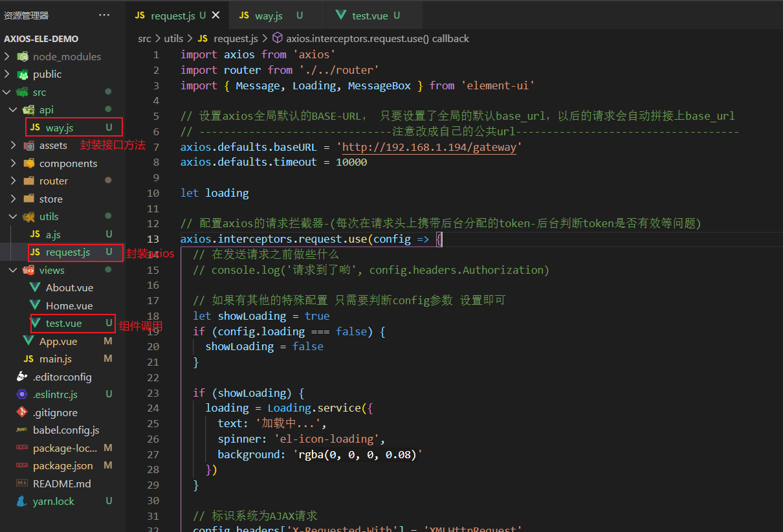The width and height of the screenshot is (783, 532).
Task: Expand the node_modules folder chevron
Action: pyautogui.click(x=7, y=57)
